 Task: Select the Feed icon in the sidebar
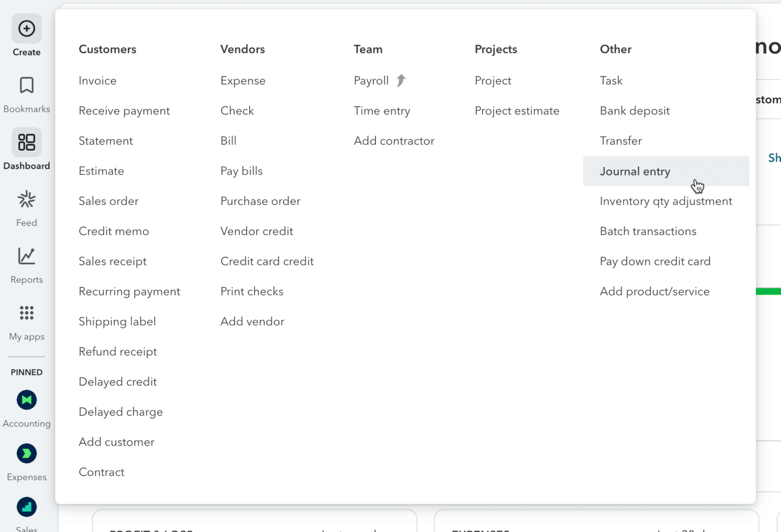pyautogui.click(x=26, y=199)
